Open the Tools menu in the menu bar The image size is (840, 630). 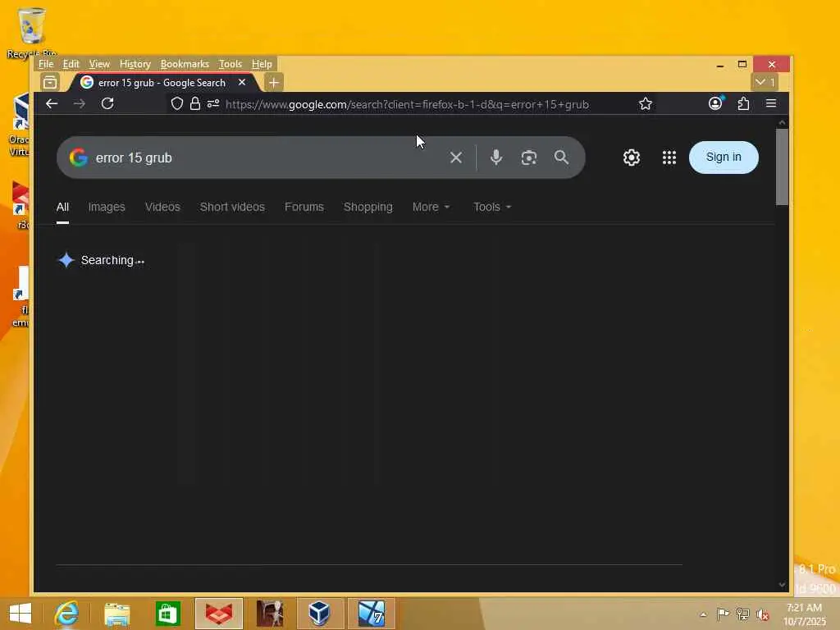point(231,64)
